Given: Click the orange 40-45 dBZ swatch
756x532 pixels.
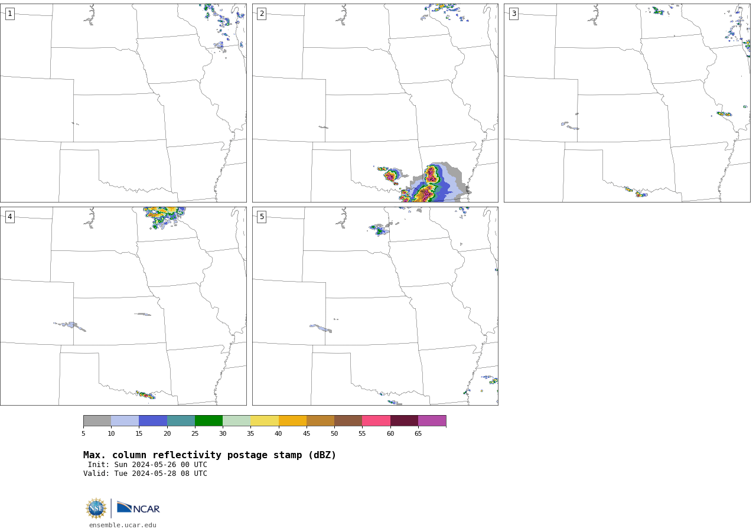Looking at the screenshot, I should tap(292, 421).
